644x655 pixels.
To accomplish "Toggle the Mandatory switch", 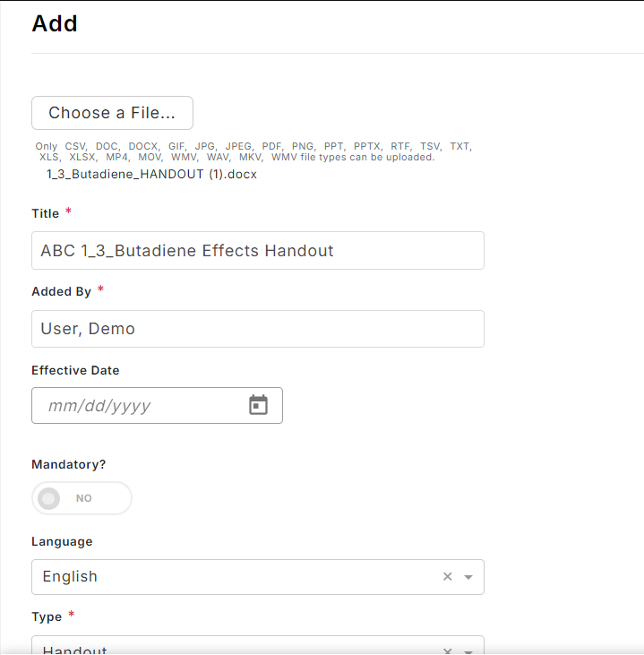I will point(82,498).
